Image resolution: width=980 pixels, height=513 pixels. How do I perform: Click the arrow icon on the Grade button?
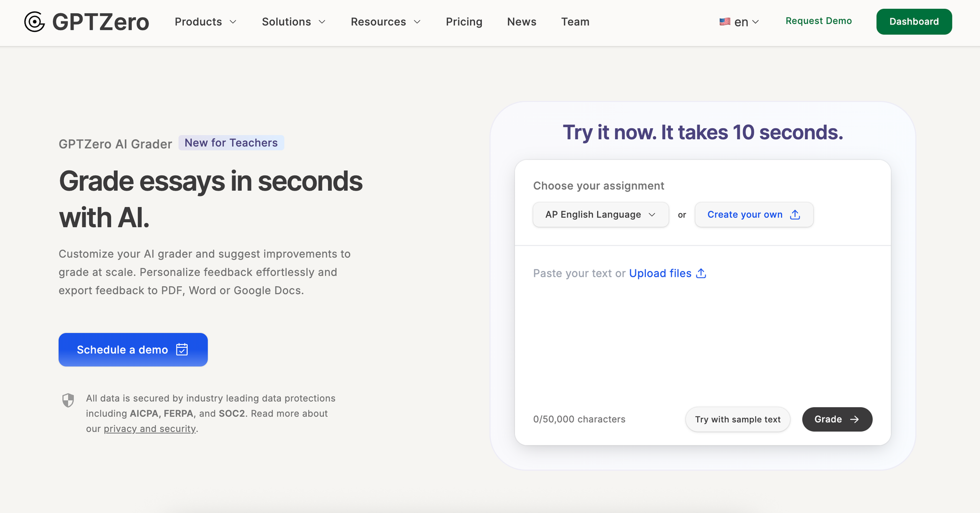(855, 419)
